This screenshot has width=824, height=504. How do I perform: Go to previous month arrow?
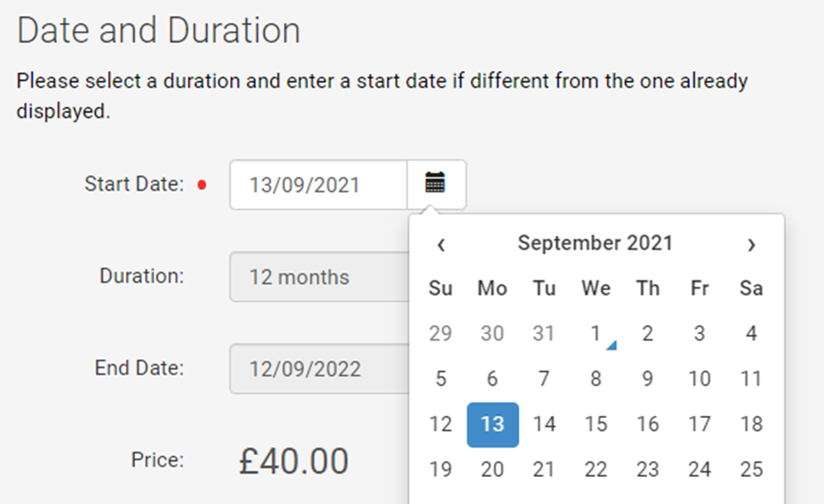pyautogui.click(x=441, y=244)
